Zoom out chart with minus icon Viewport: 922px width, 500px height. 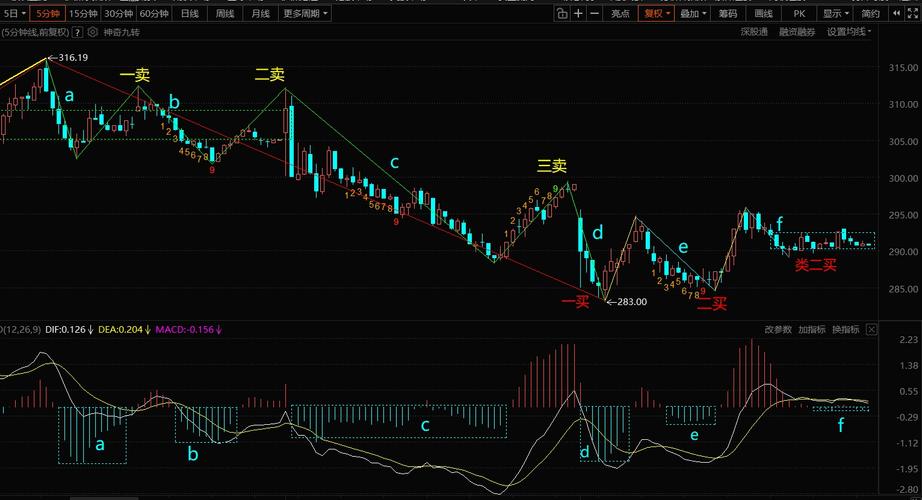click(595, 14)
